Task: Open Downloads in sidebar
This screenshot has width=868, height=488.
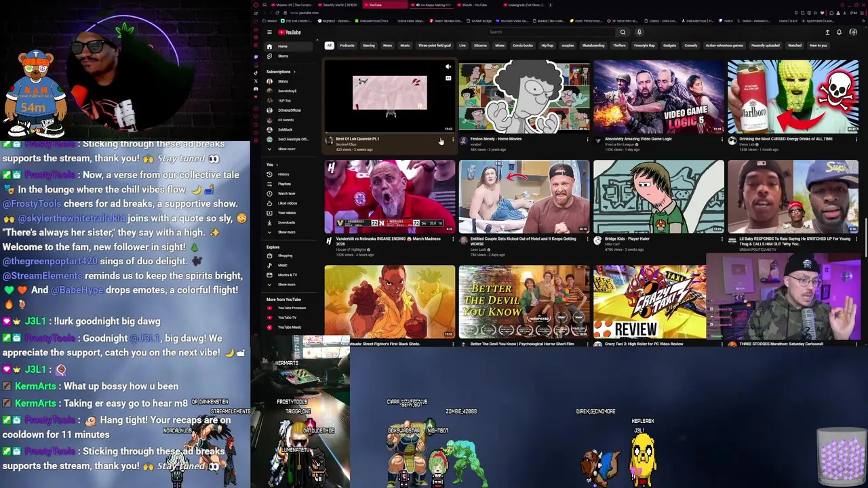Action: coord(289,222)
